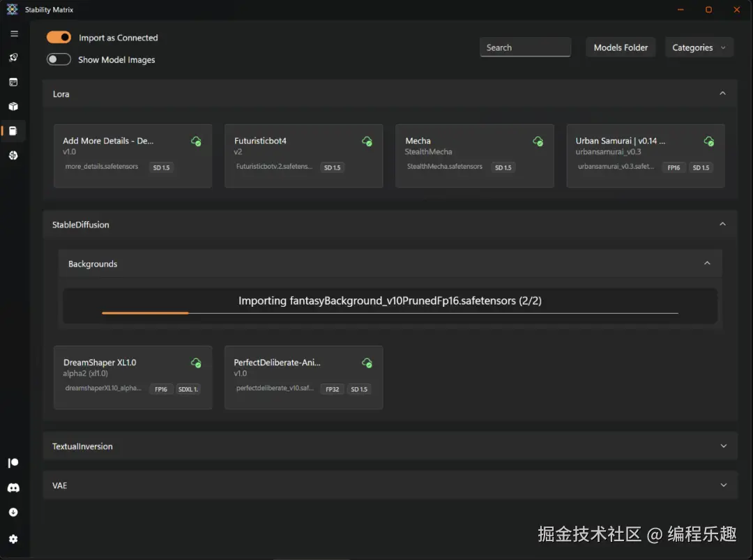The width and height of the screenshot is (753, 560).
Task: Turn off Import as Connected toggle
Action: click(59, 38)
